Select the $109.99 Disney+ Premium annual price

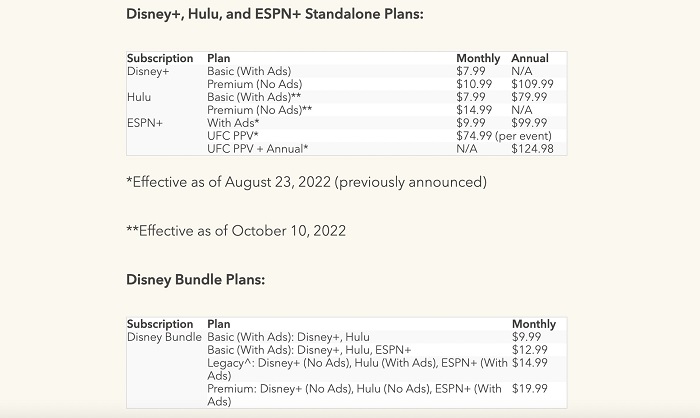pos(532,84)
